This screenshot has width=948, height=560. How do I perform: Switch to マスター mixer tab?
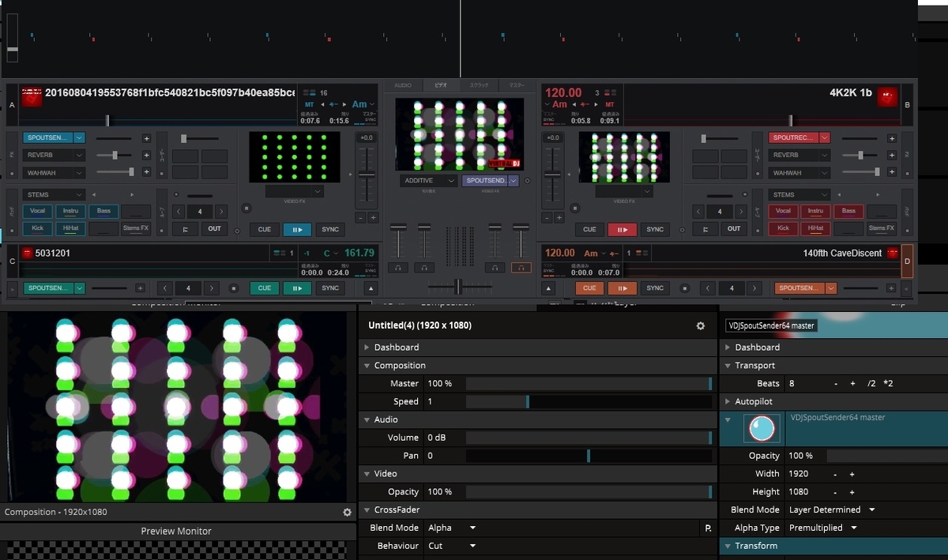pos(517,85)
